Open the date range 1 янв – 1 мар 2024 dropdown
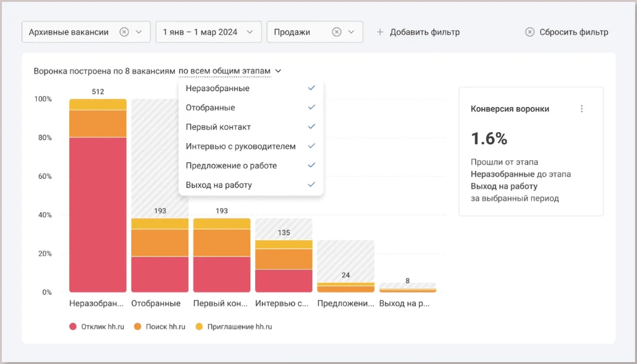637x364 pixels. 208,32
